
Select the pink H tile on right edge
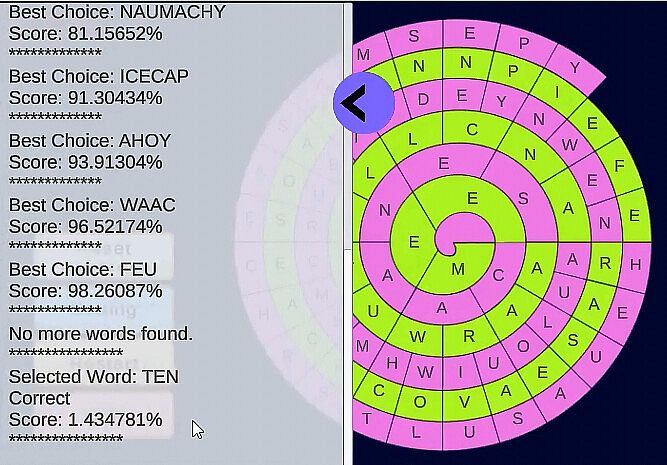tap(635, 265)
